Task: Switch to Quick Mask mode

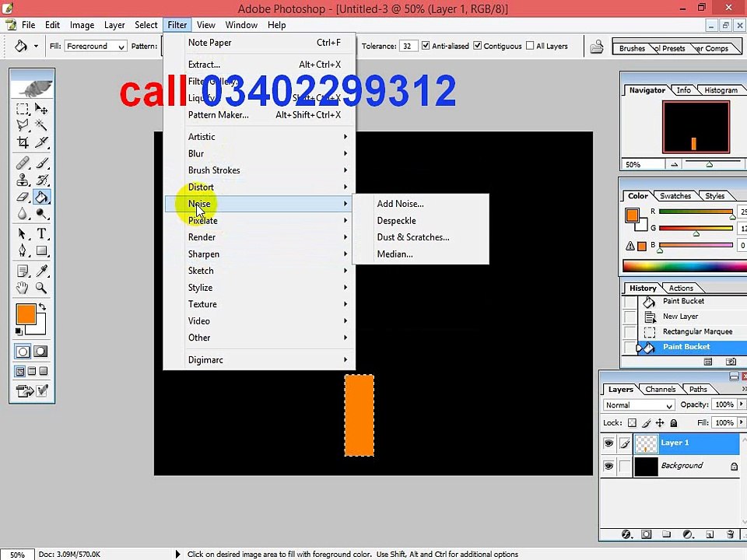Action: (x=41, y=352)
